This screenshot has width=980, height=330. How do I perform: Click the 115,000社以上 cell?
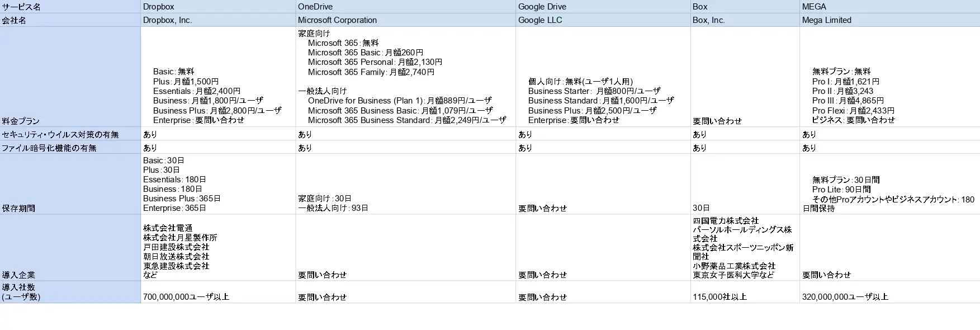coord(745,296)
